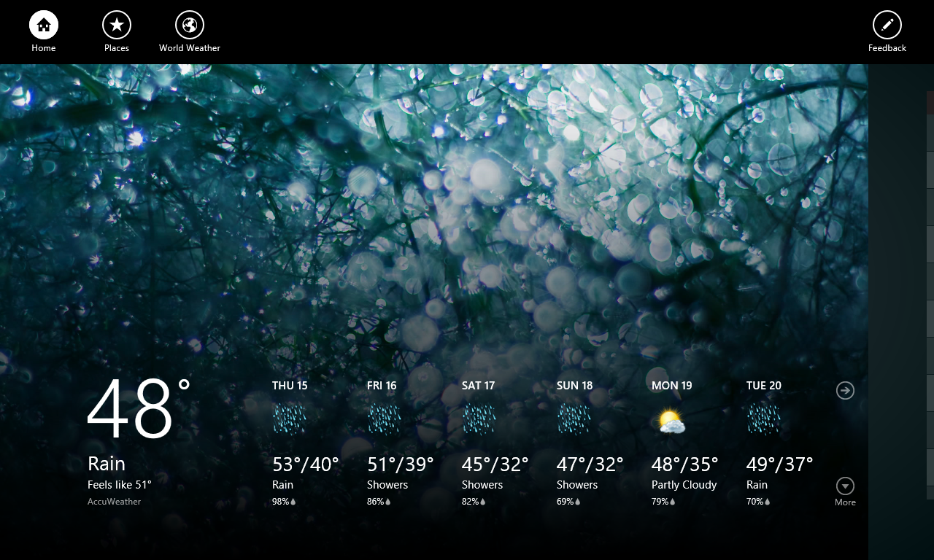The height and width of the screenshot is (560, 934).
Task: Open the AccuWeather provider link
Action: [115, 502]
